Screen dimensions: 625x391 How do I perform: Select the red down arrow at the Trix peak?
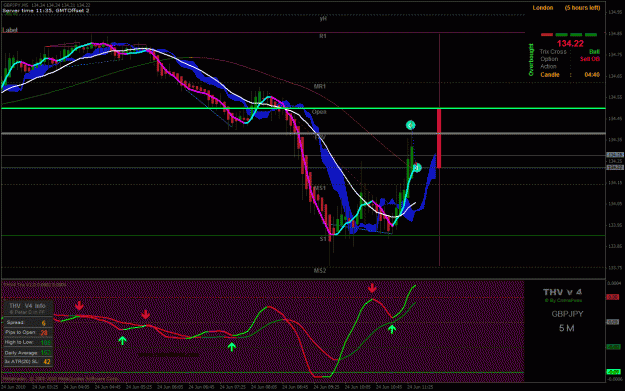pyautogui.click(x=372, y=288)
